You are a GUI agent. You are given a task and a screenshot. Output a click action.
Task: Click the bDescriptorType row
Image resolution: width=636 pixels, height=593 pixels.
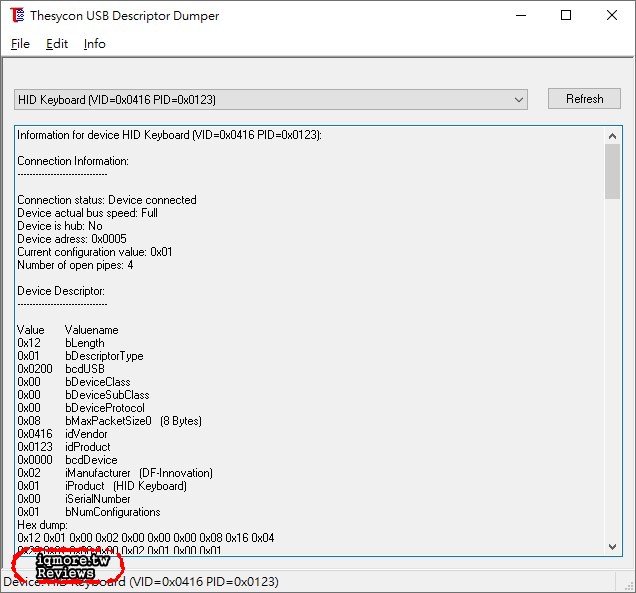[80, 356]
